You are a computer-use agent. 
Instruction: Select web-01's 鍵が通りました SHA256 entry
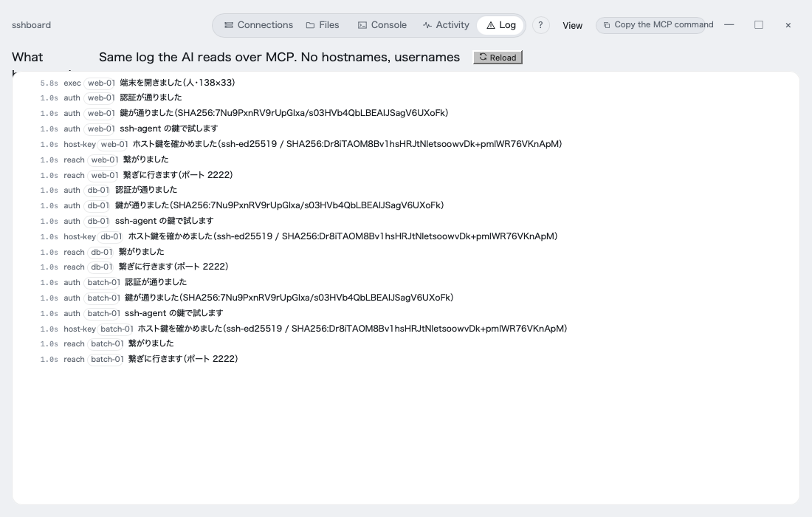click(284, 113)
